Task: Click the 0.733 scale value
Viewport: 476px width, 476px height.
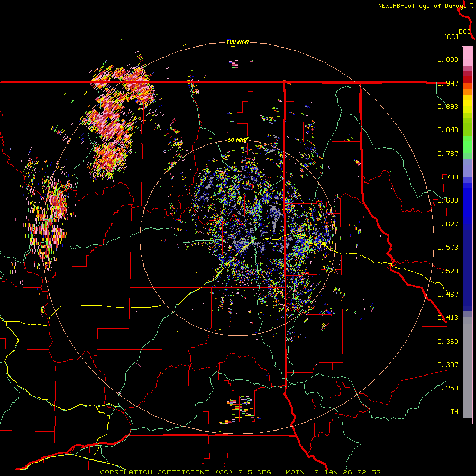Action: tap(448, 177)
